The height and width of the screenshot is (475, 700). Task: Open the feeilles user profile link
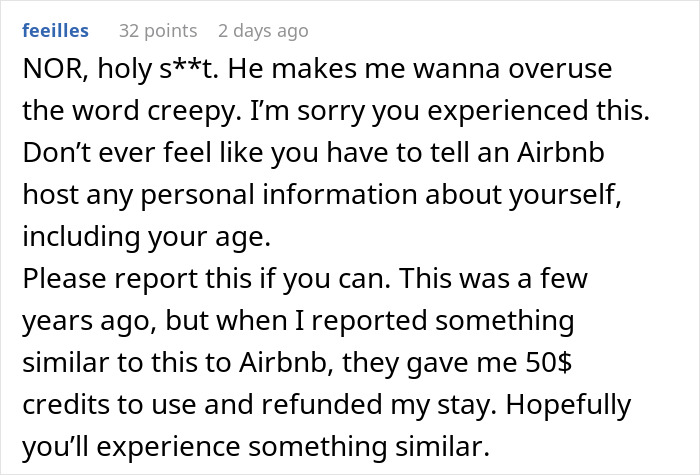[55, 31]
